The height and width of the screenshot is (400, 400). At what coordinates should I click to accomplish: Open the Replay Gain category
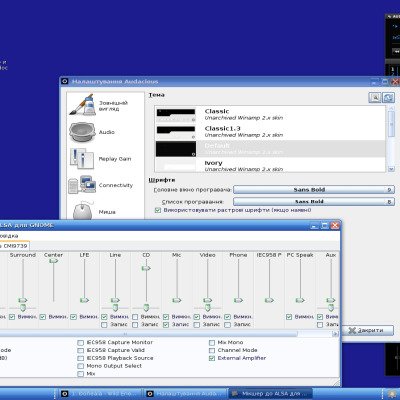(x=100, y=159)
